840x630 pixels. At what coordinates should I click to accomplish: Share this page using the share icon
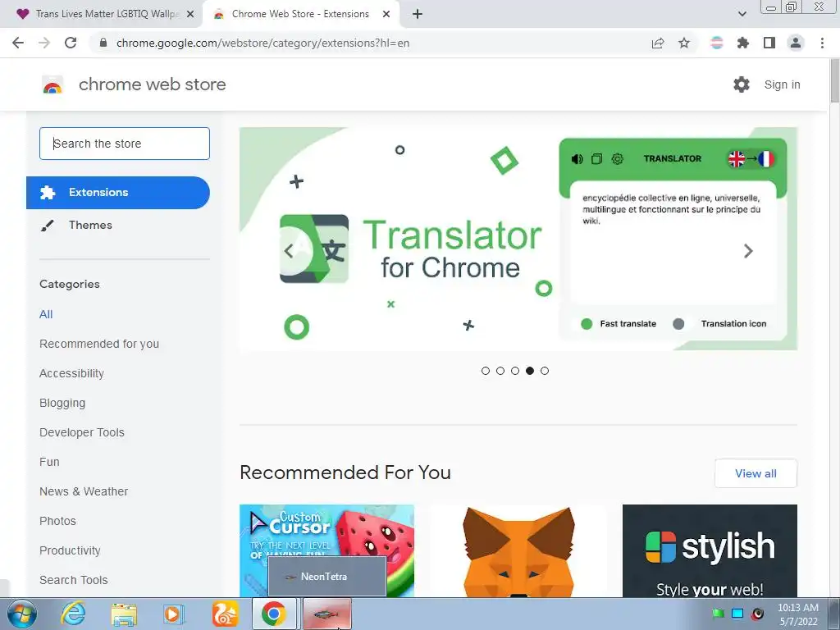pos(658,43)
